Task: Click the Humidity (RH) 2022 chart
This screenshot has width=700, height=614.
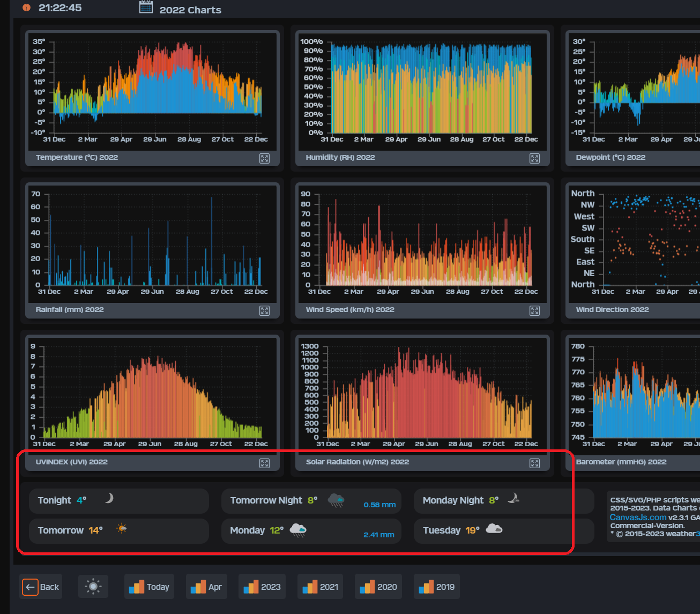Action: pos(422,91)
